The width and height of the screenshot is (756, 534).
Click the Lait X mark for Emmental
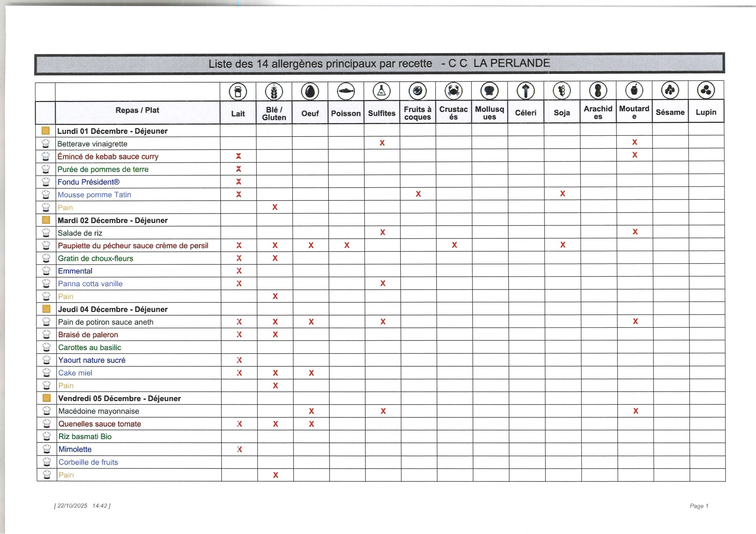239,271
